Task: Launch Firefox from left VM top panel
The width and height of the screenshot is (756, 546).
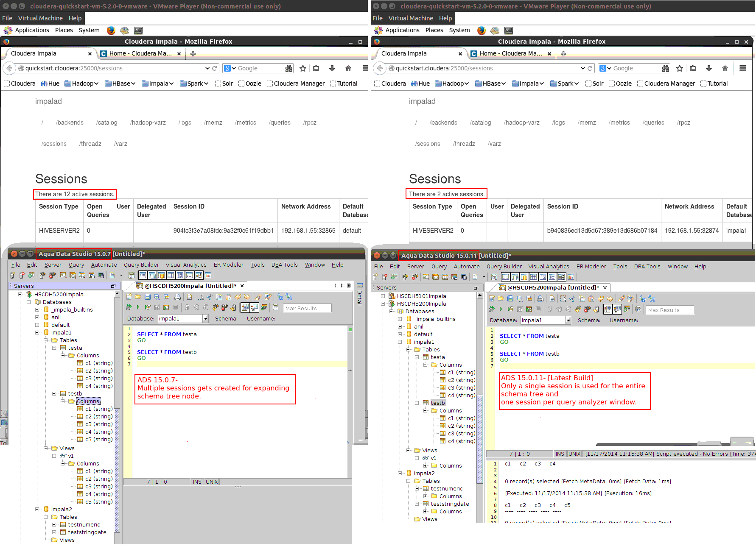Action: tap(111, 31)
